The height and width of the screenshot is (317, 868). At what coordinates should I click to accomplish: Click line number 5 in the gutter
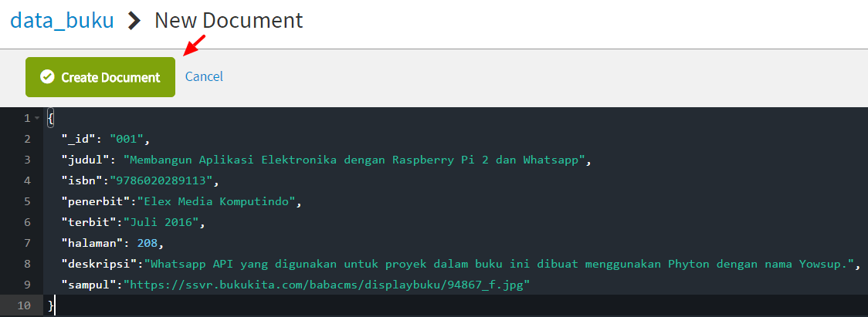coord(27,202)
